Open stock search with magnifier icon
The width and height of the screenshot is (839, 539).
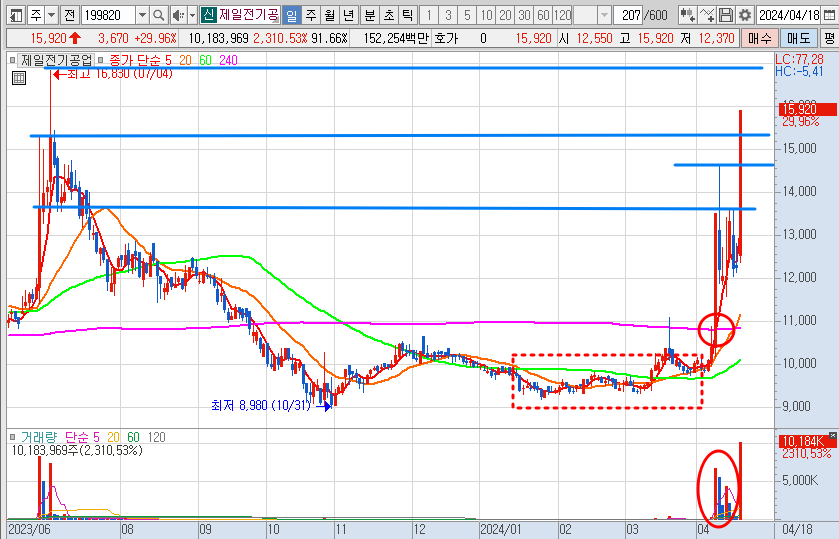point(158,15)
